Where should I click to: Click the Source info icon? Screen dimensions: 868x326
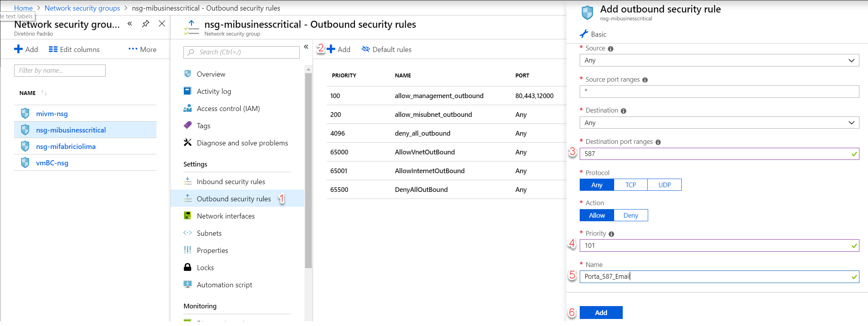pyautogui.click(x=611, y=49)
